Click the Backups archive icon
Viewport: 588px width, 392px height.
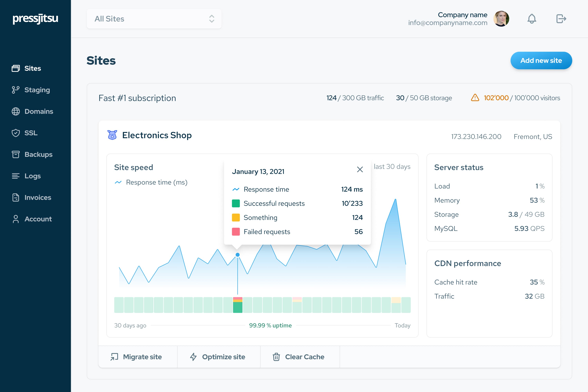(x=16, y=154)
